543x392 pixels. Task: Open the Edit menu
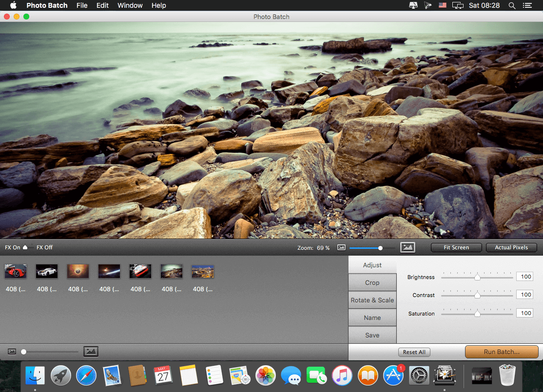102,5
